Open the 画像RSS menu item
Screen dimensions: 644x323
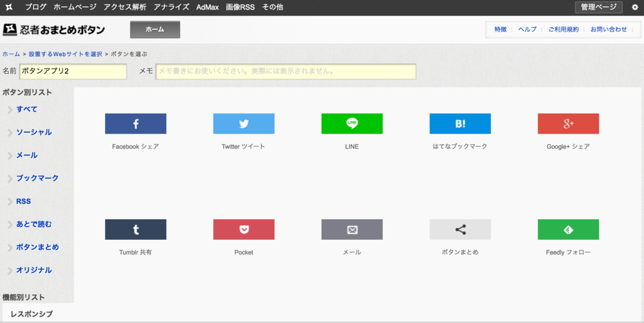click(x=240, y=7)
